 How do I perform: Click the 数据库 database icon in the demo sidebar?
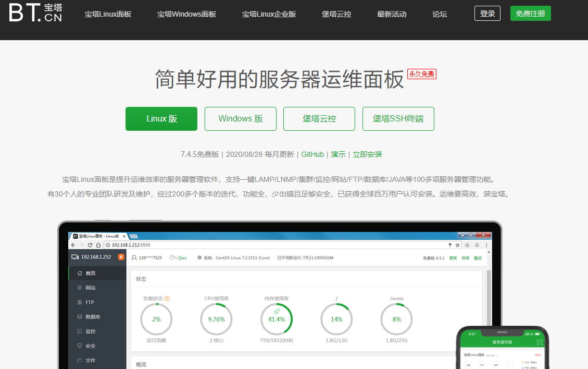[80, 316]
